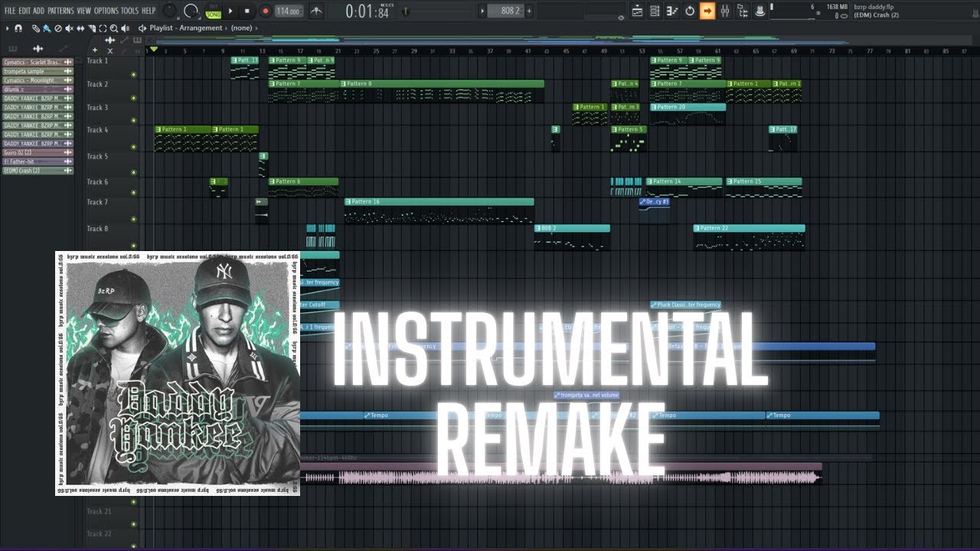This screenshot has width=980, height=551.
Task: Click the Stop transport button
Action: (247, 11)
